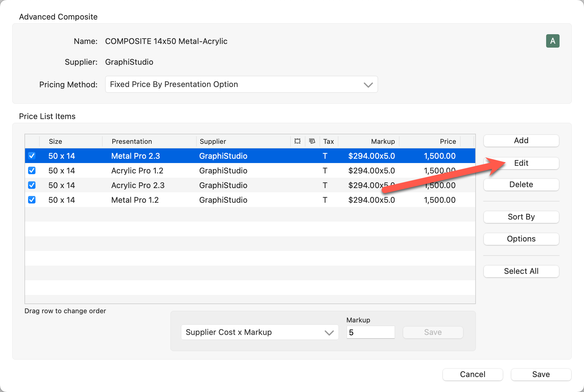Open the Sort By menu button
Image resolution: width=584 pixels, height=392 pixels.
(521, 217)
